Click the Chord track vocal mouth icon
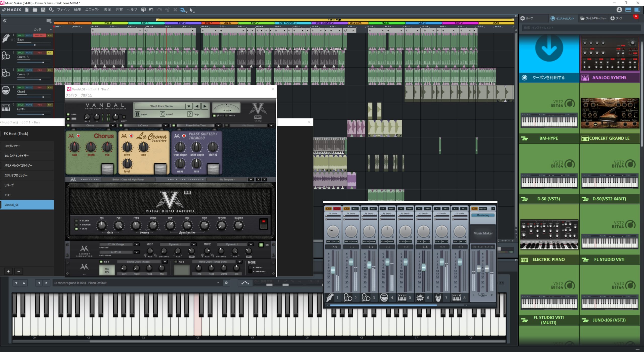The image size is (644, 352). 6,90
